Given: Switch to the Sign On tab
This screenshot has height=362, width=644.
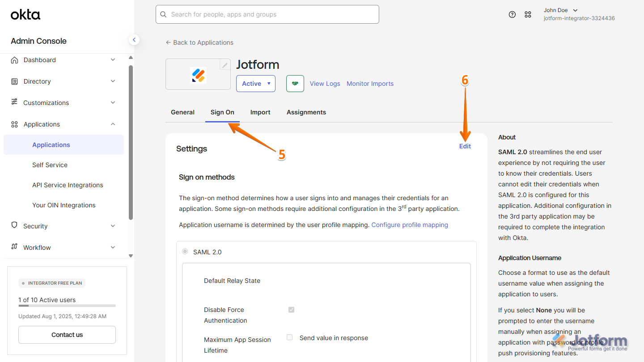Looking at the screenshot, I should [222, 112].
